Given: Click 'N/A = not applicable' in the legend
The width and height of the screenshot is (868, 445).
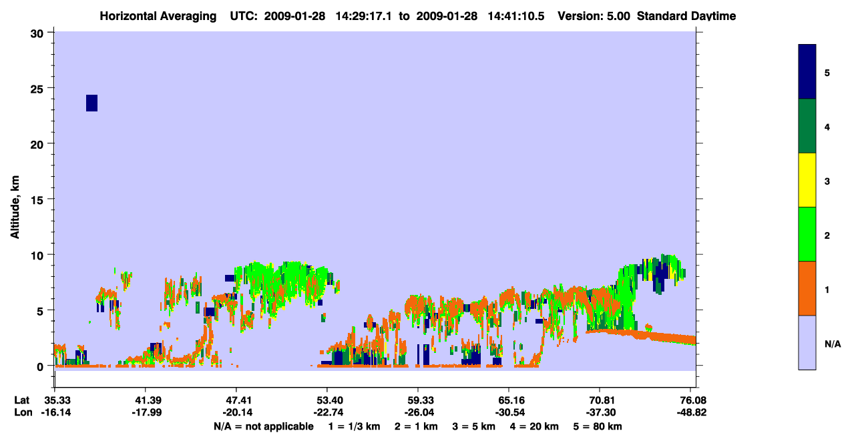Looking at the screenshot, I should [x=264, y=426].
